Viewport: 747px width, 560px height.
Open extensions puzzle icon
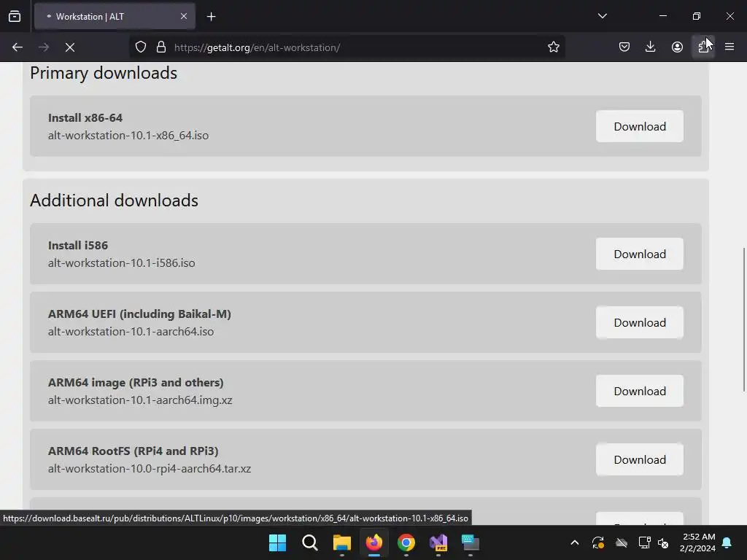pyautogui.click(x=703, y=47)
